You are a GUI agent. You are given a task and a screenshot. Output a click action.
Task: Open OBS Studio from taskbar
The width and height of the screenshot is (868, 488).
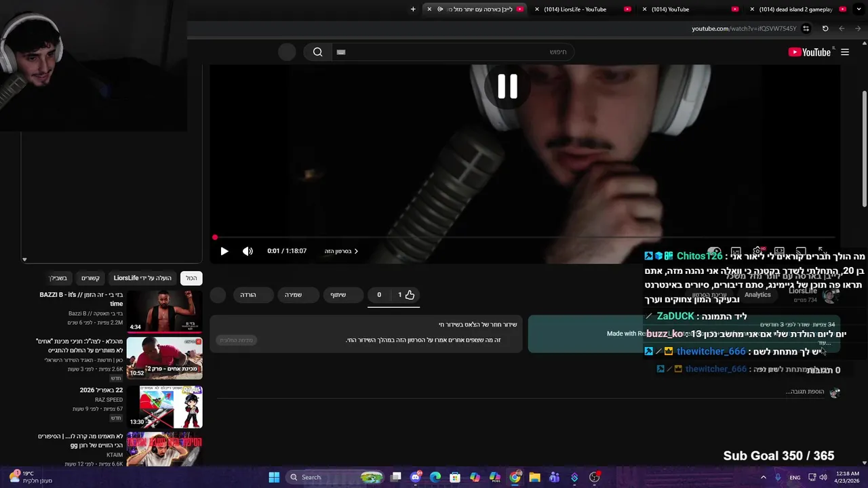[x=595, y=477]
